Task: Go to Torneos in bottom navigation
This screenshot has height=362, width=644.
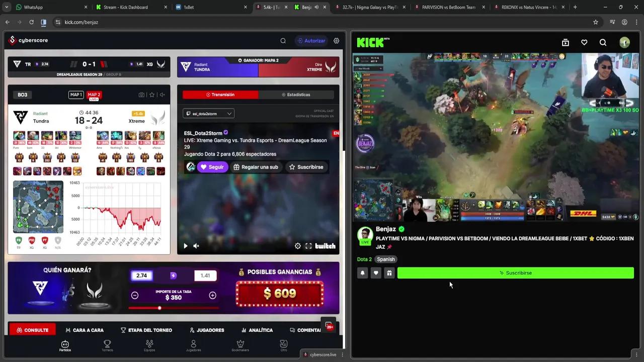Action: (107, 346)
